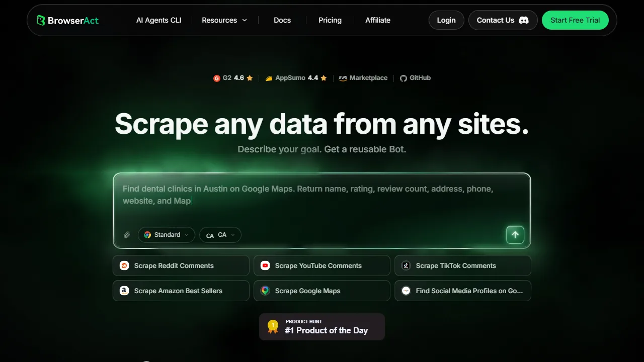Click the YouTube icon
The width and height of the screenshot is (644, 362).
265,265
